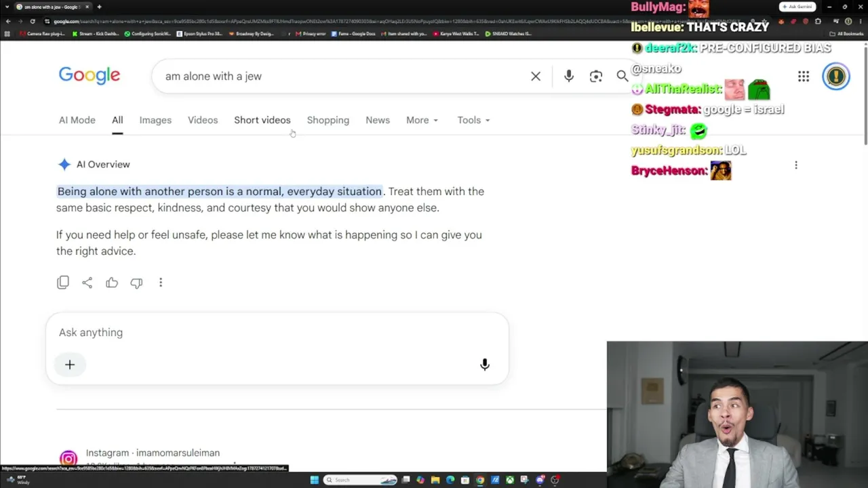Open the SNEAKO Watches bookmark

pyautogui.click(x=508, y=33)
